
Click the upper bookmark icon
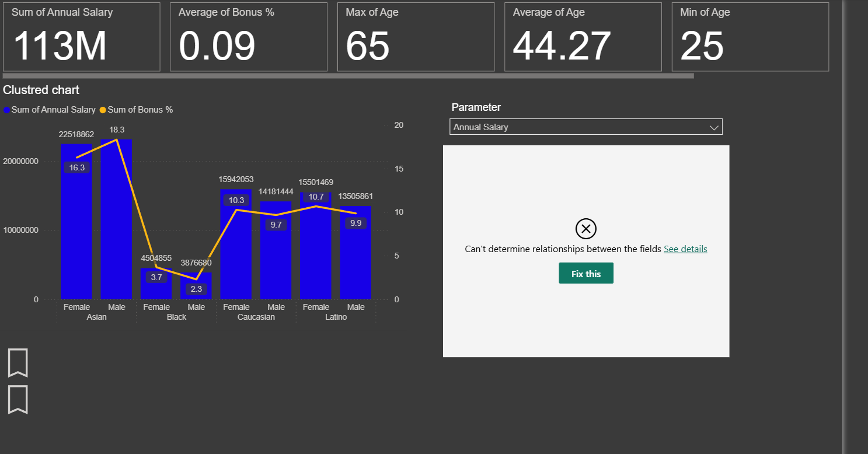[18, 362]
